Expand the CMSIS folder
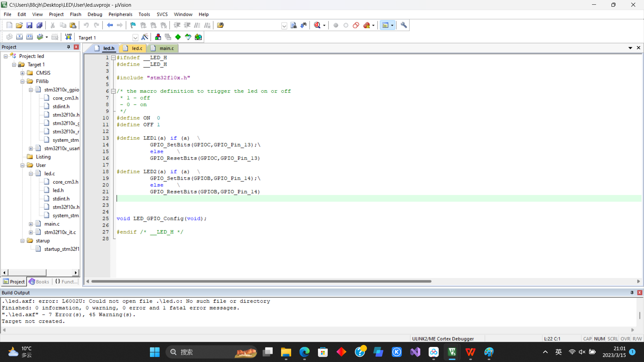 click(22, 73)
